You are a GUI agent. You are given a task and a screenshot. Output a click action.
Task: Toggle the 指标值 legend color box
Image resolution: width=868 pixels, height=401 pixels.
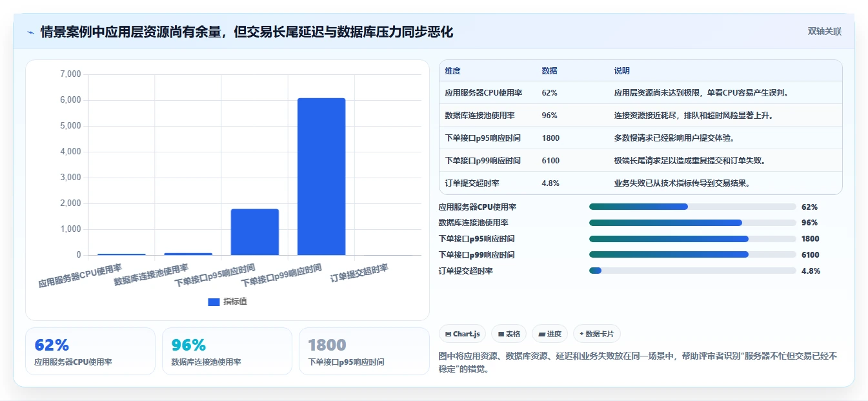(x=214, y=302)
